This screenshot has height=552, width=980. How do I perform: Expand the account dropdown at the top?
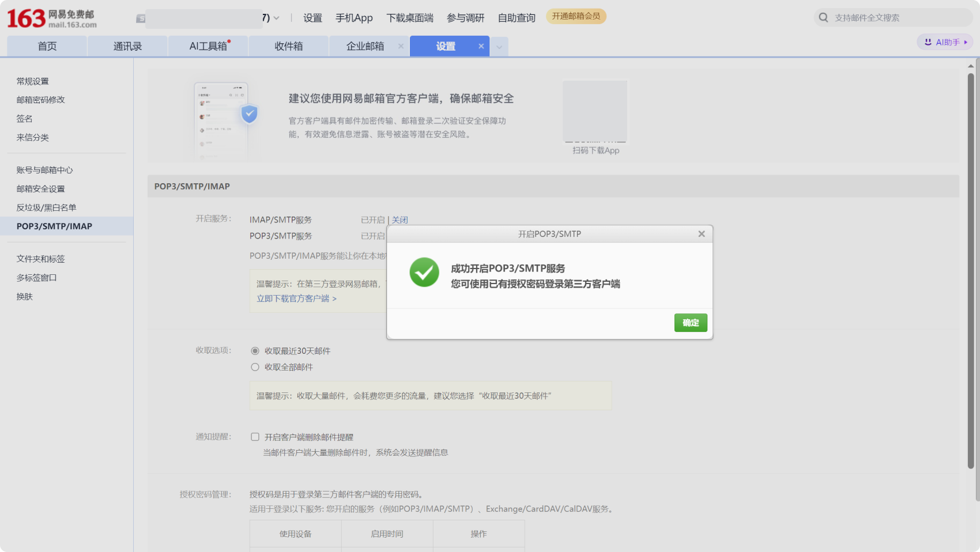(x=276, y=18)
